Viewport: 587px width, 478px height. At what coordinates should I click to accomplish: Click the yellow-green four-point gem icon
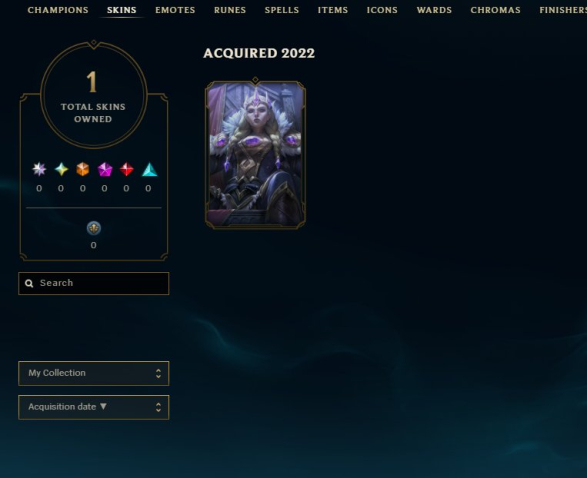click(x=61, y=169)
